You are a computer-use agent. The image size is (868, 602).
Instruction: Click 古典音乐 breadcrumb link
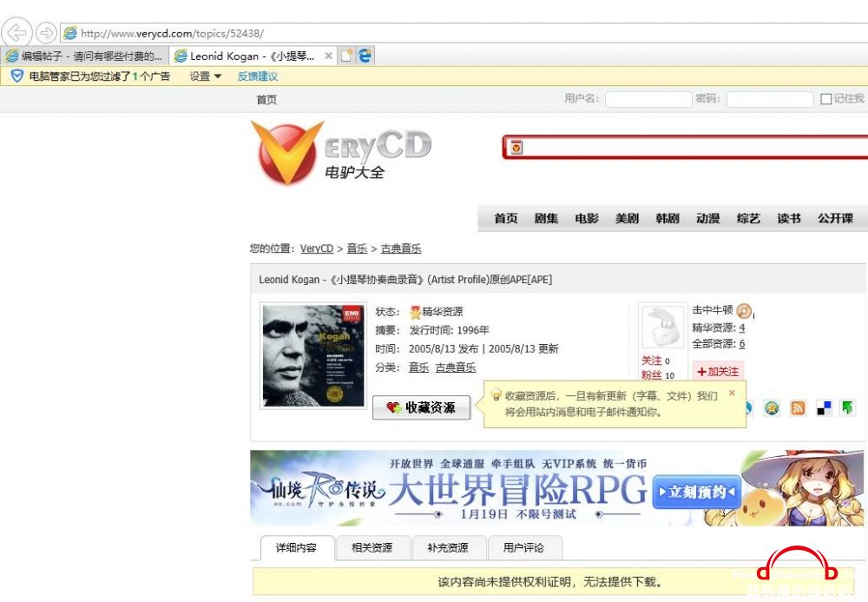click(401, 248)
